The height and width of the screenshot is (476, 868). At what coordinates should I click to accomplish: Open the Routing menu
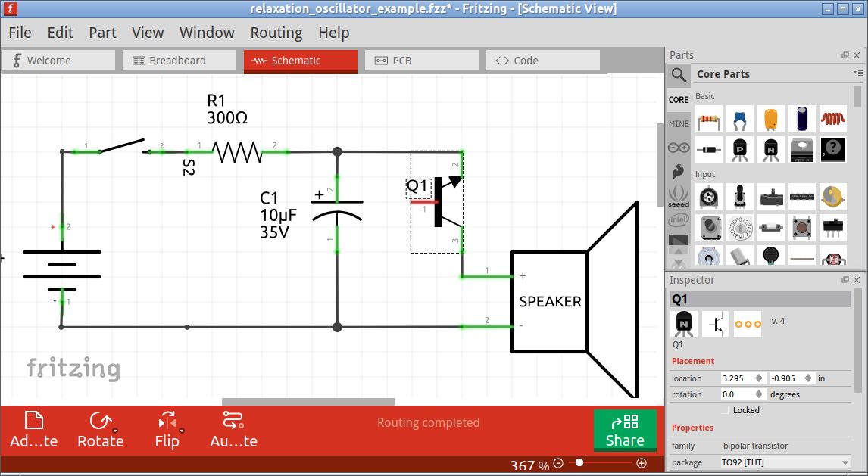276,33
